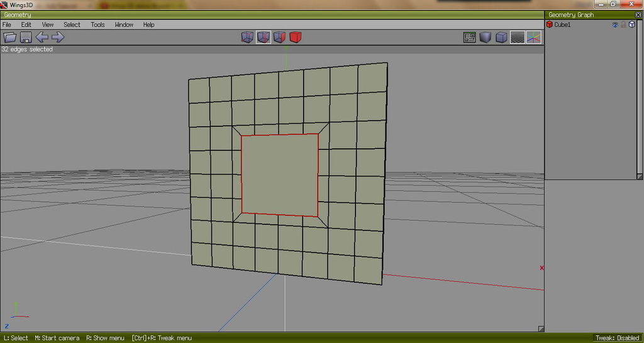This screenshot has height=343, width=644.
Task: Switch to face selection mode
Action: pos(279,38)
